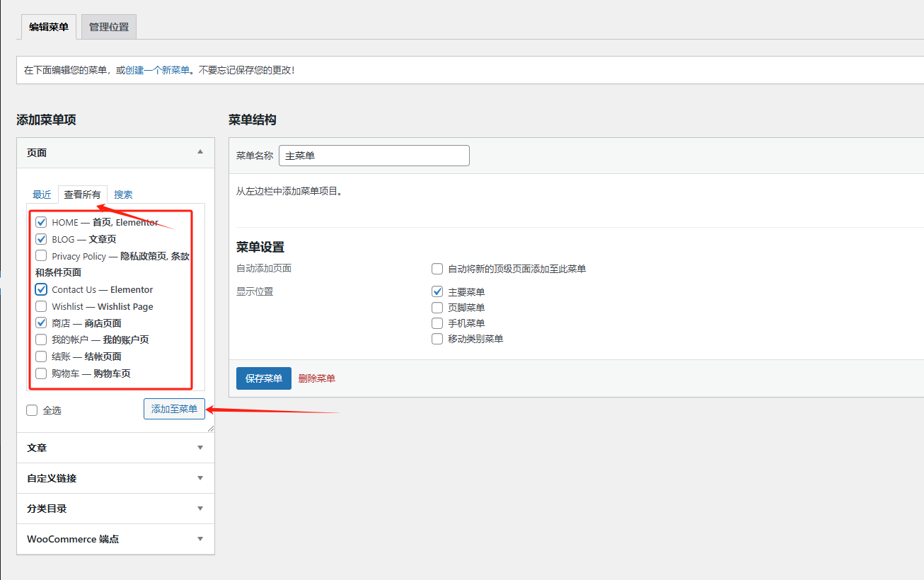Click the 删除菜单 link
Viewport: 924px width, 580px height.
(316, 378)
